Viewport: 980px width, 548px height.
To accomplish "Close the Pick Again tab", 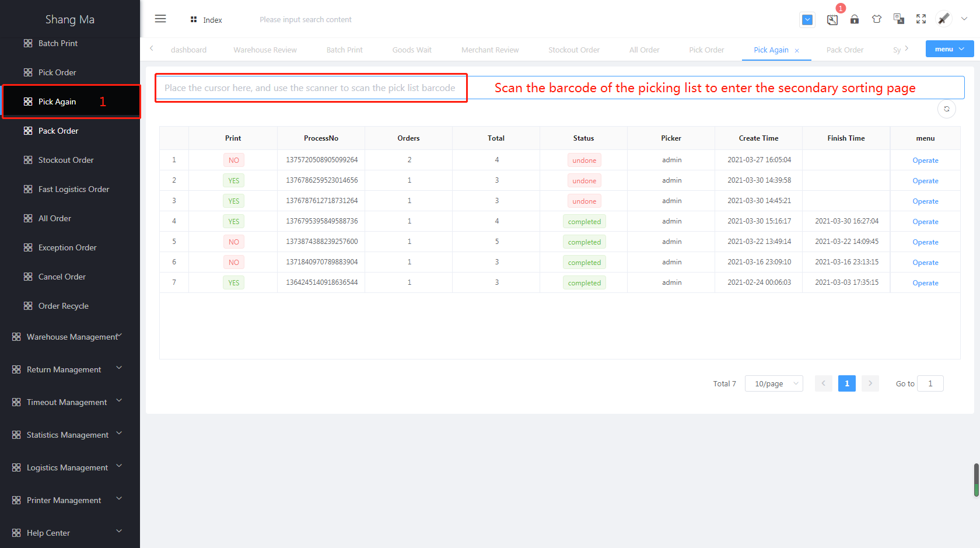I will [x=797, y=51].
